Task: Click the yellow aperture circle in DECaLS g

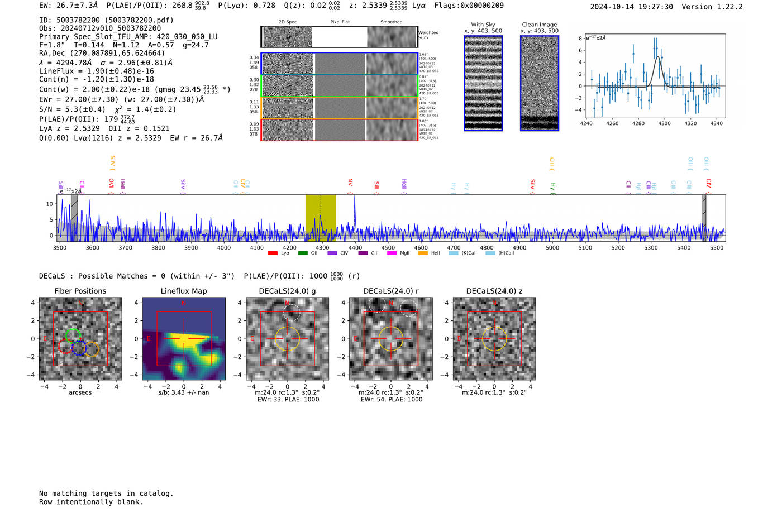Action: click(x=288, y=339)
